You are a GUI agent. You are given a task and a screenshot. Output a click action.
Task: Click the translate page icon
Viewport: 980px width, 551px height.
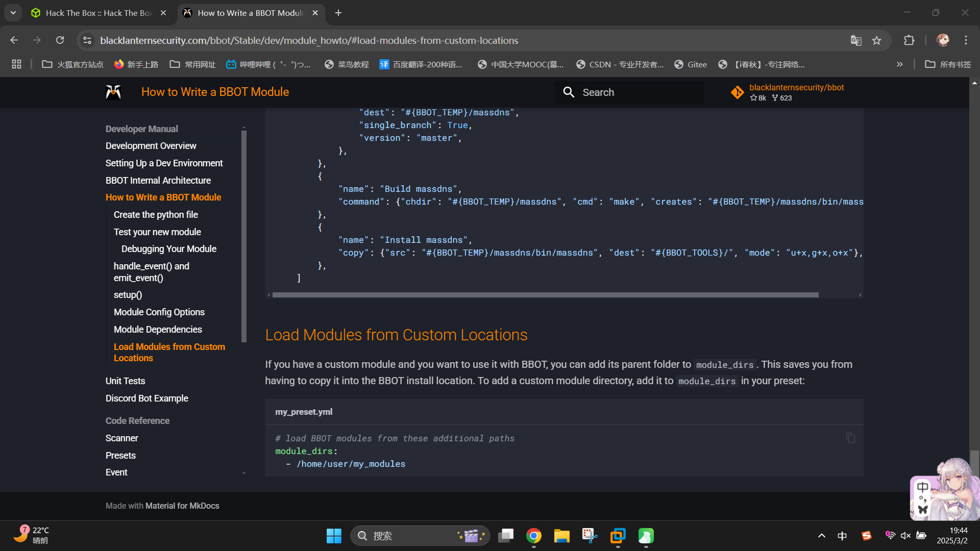856,40
